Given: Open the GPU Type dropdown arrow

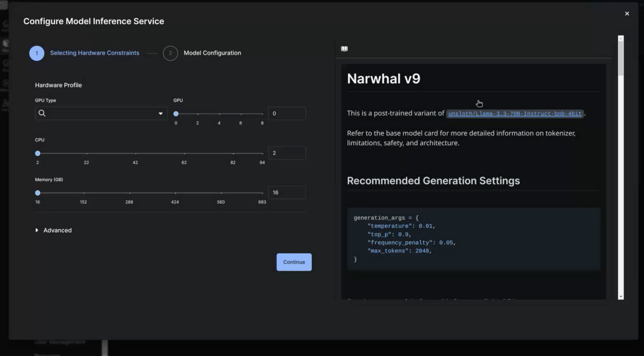Looking at the screenshot, I should coord(160,113).
